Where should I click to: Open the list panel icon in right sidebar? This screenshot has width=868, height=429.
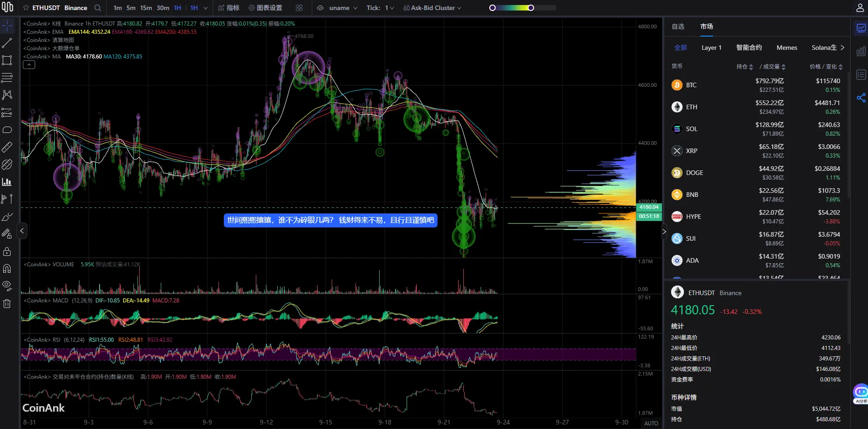coord(861,74)
